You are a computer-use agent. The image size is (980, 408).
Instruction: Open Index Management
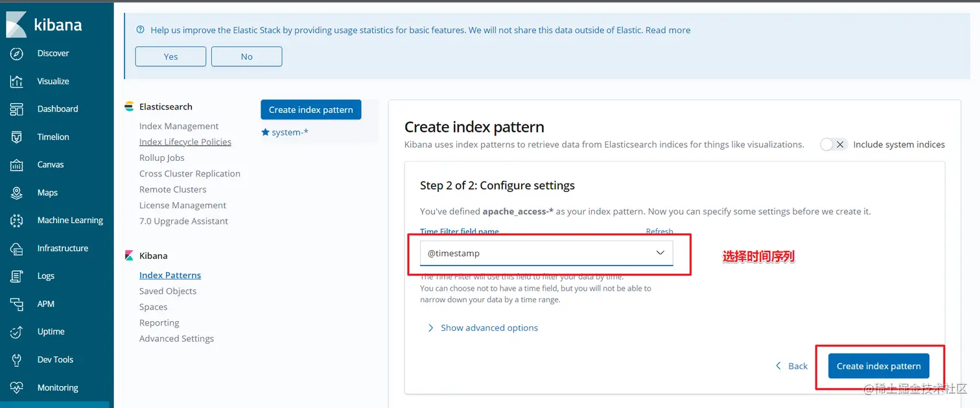pyautogui.click(x=179, y=126)
